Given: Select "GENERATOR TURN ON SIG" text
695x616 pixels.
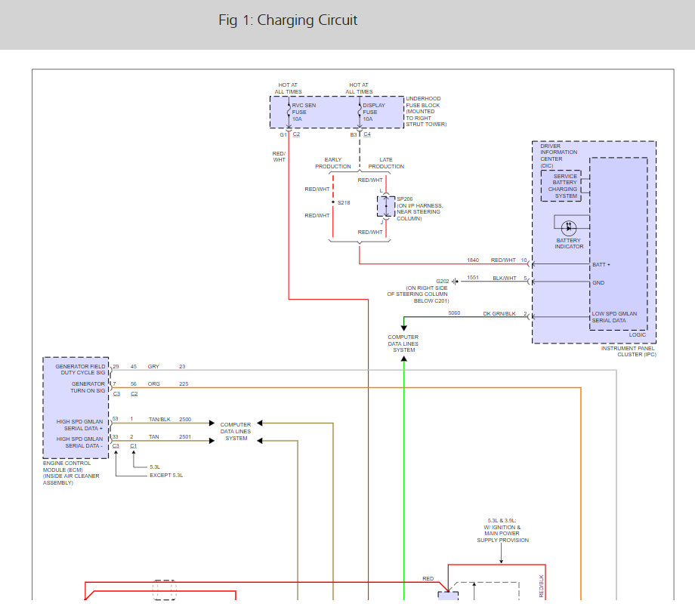Looking at the screenshot, I should (x=88, y=387).
